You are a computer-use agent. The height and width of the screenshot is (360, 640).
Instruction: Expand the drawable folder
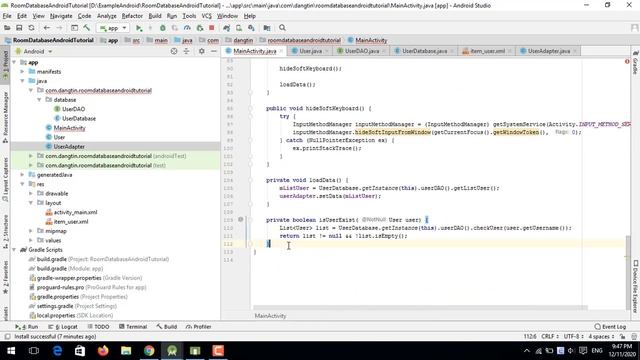click(x=31, y=193)
